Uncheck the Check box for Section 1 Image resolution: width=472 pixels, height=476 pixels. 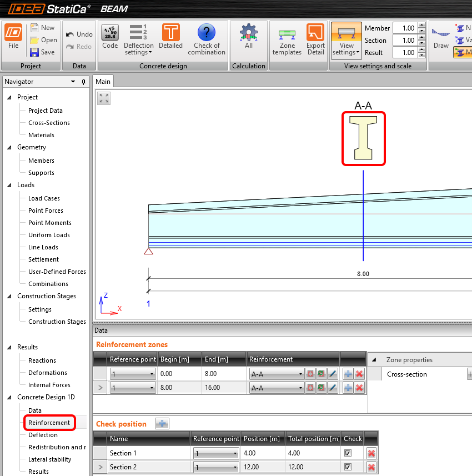pos(348,453)
